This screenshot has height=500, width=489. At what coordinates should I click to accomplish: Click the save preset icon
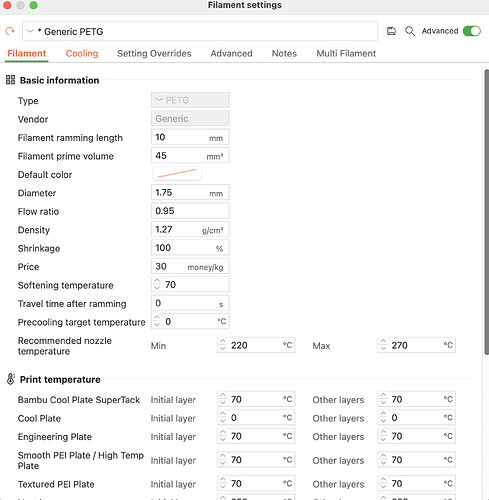pos(391,31)
